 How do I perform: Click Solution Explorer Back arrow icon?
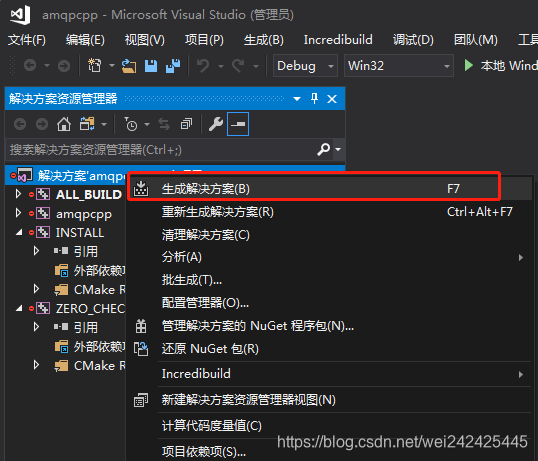pyautogui.click(x=20, y=124)
